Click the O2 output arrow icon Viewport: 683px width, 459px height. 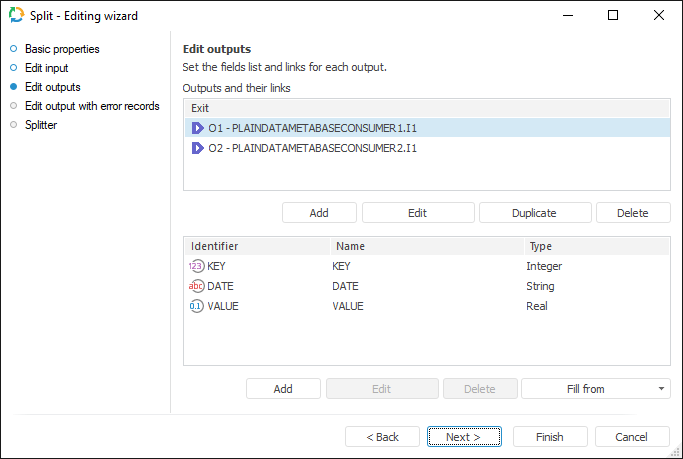(x=197, y=148)
